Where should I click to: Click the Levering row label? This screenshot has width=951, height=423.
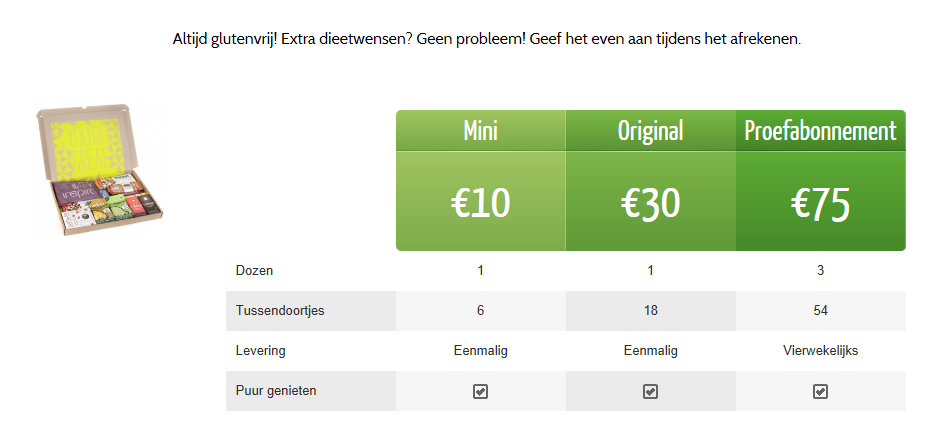pyautogui.click(x=260, y=351)
